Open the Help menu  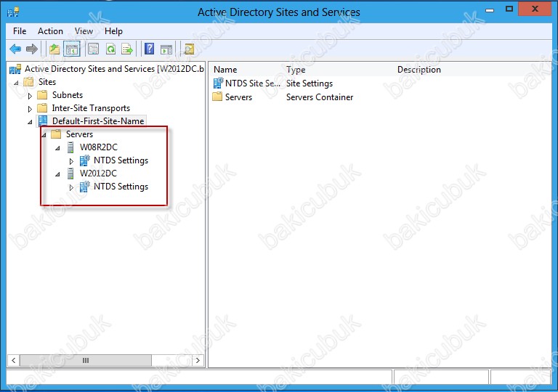click(113, 31)
